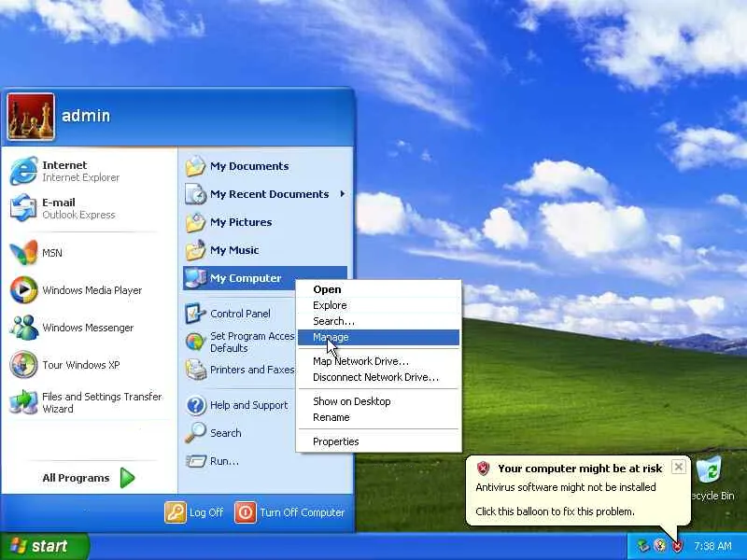Click the Help and Support icon

[195, 405]
